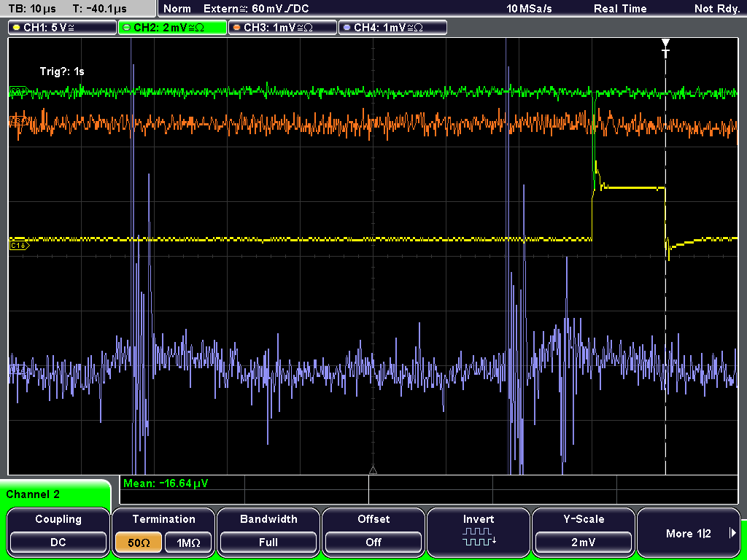Image resolution: width=747 pixels, height=560 pixels.
Task: Click the trigger position T marker
Action: coord(665,48)
